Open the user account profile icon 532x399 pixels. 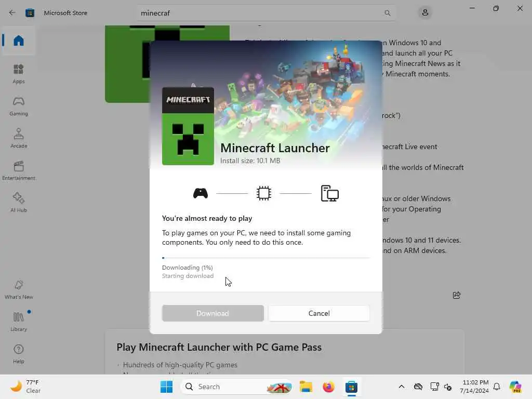tap(425, 12)
